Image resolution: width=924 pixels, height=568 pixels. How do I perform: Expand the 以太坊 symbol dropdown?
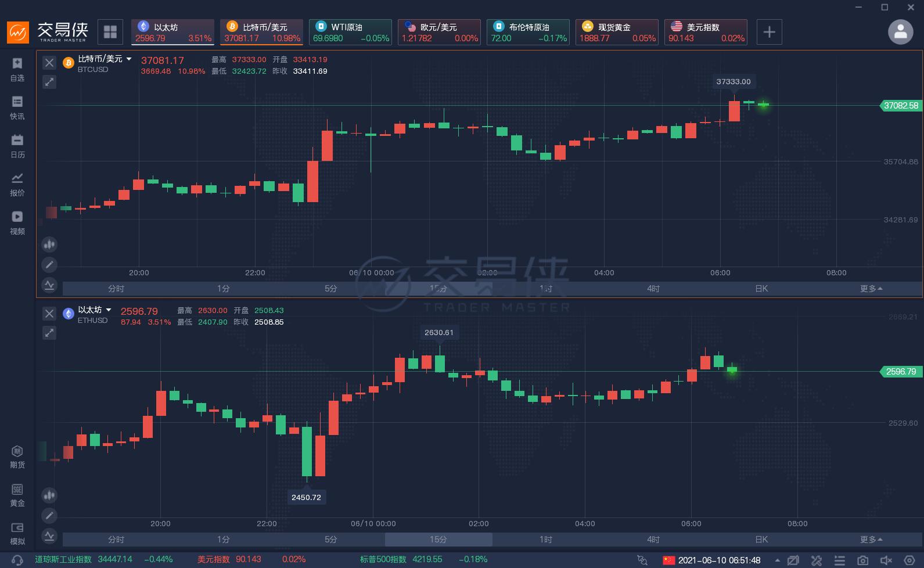click(109, 310)
